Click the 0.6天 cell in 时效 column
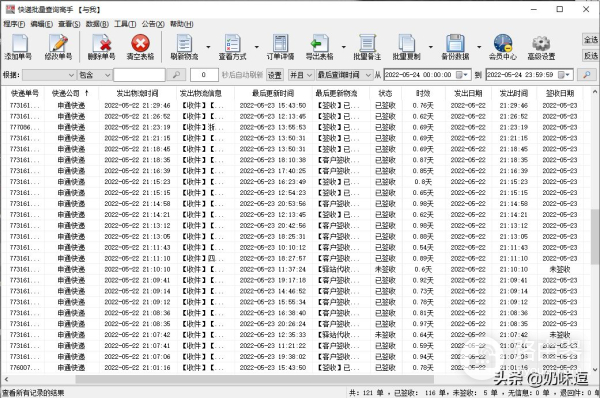The image size is (600, 398). [x=423, y=269]
